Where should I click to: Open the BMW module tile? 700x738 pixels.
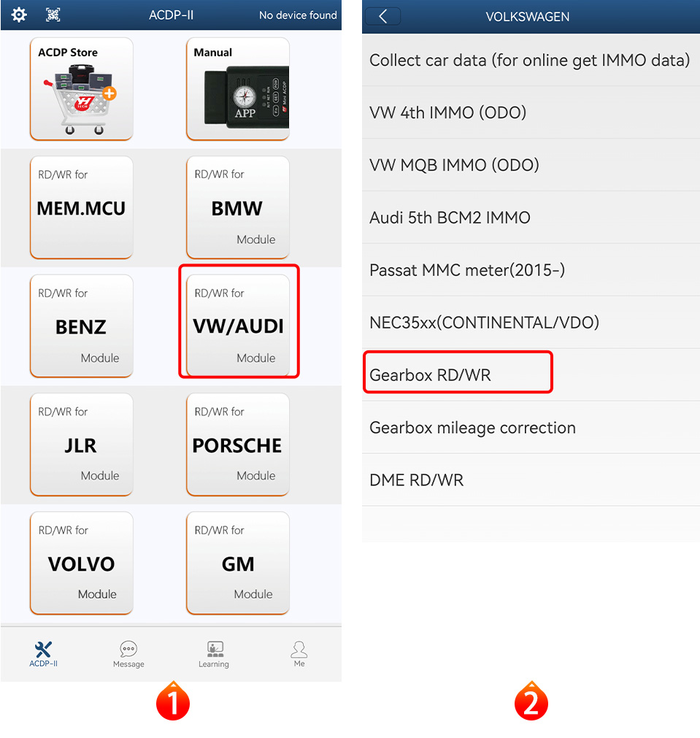tap(238, 207)
